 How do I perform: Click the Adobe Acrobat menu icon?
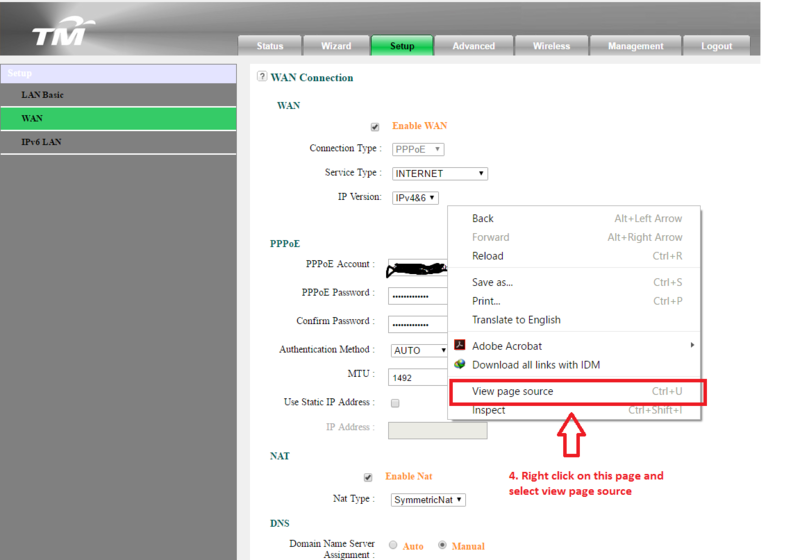[460, 346]
